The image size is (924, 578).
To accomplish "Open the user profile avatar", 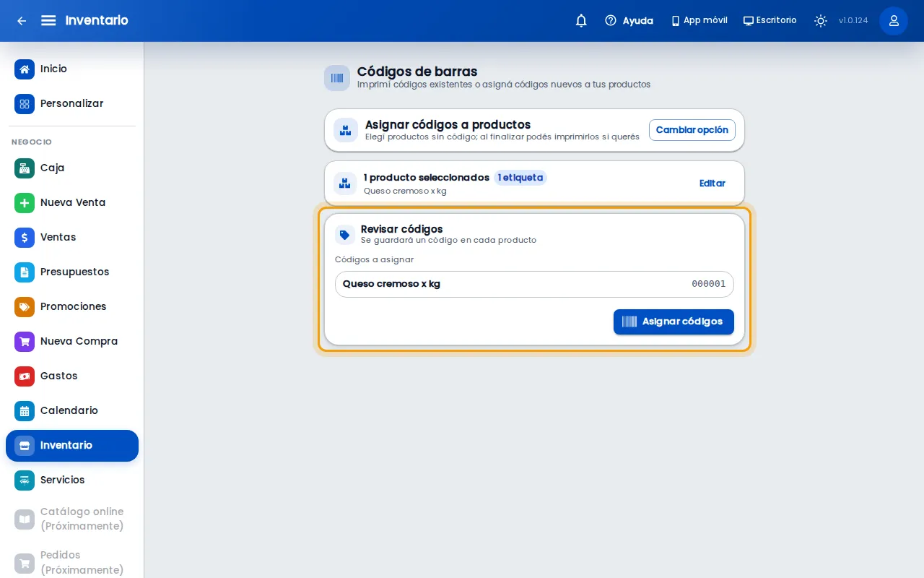I will pos(894,20).
